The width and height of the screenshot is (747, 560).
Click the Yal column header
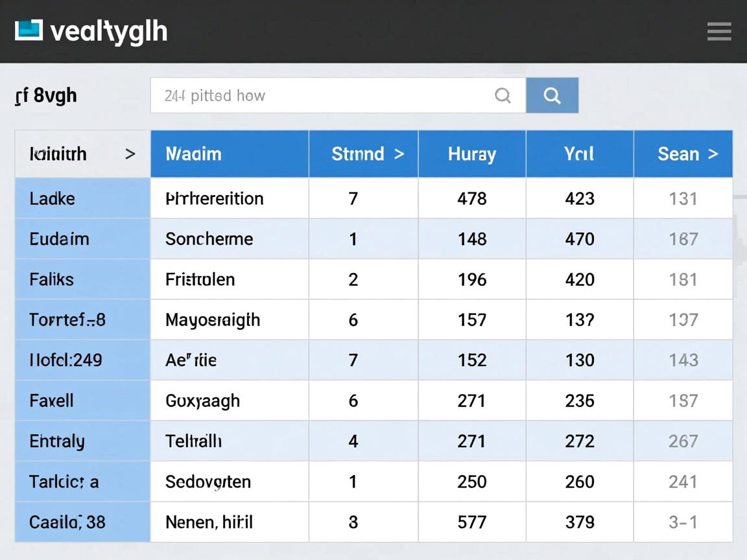pyautogui.click(x=579, y=154)
